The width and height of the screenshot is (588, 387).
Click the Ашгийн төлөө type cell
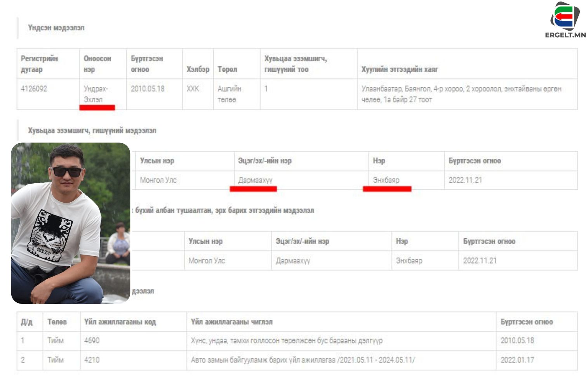229,94
